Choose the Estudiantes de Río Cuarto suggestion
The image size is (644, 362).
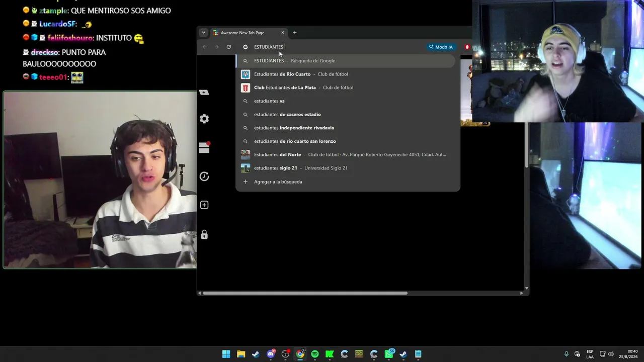coord(346,74)
